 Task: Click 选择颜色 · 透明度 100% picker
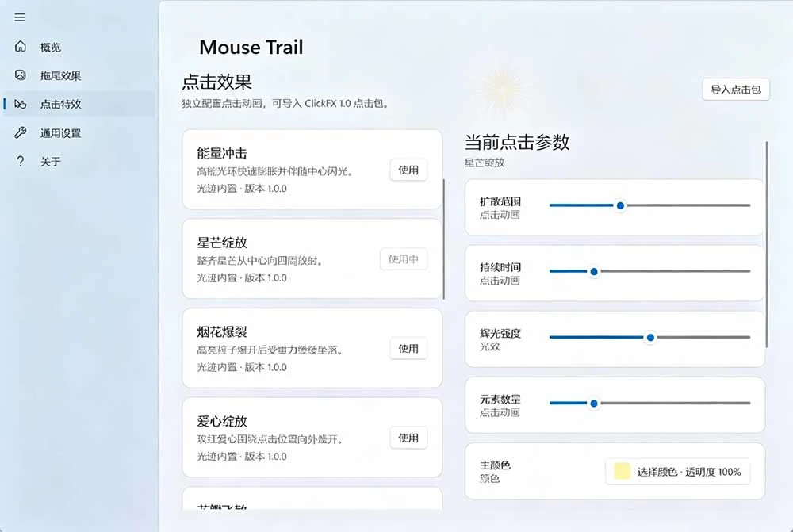click(x=678, y=471)
